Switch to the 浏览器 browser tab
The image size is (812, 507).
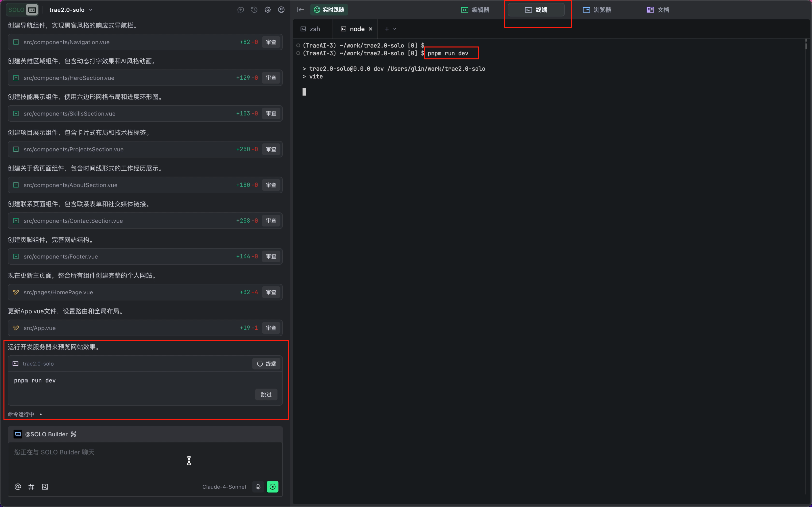(597, 10)
